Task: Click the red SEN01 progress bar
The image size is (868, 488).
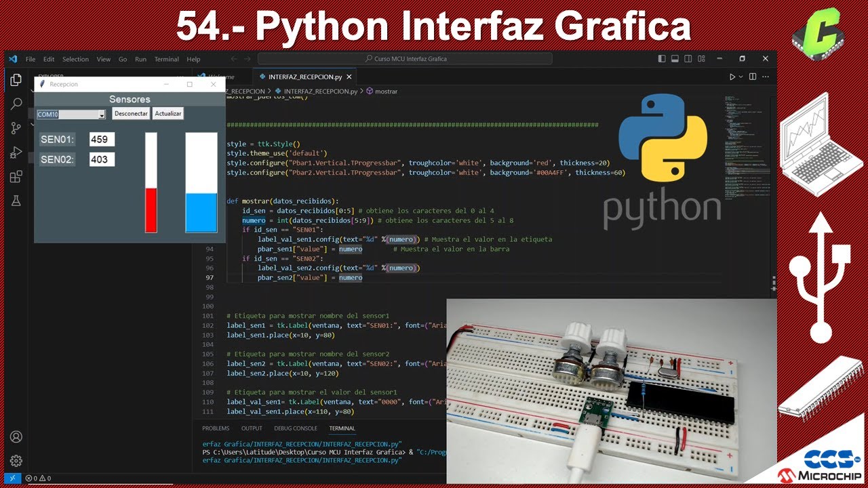Action: (x=151, y=182)
